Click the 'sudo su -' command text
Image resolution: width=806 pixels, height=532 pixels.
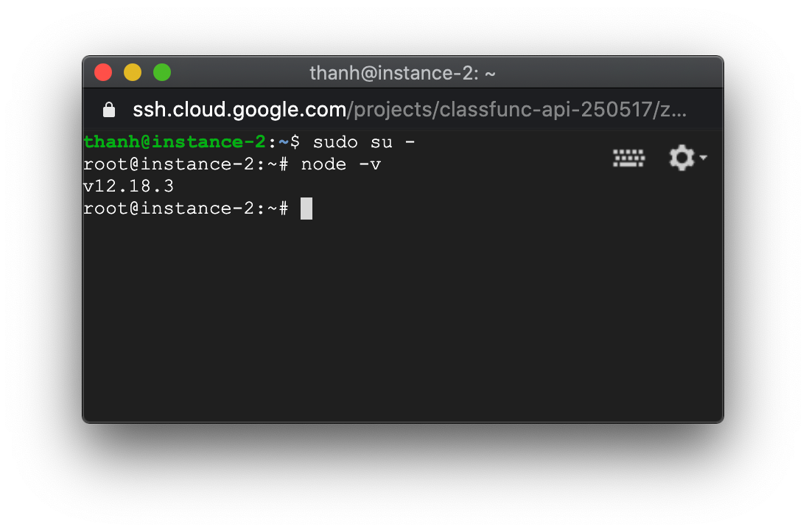364,141
